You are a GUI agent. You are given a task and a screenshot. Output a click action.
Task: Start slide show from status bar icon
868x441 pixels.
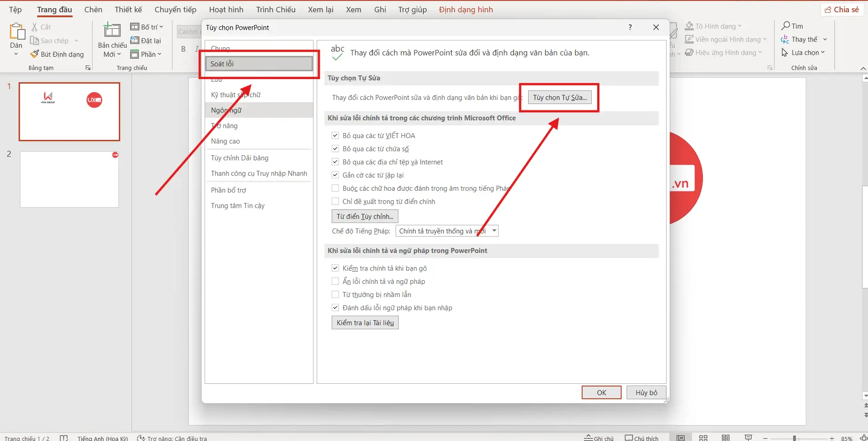(x=749, y=438)
